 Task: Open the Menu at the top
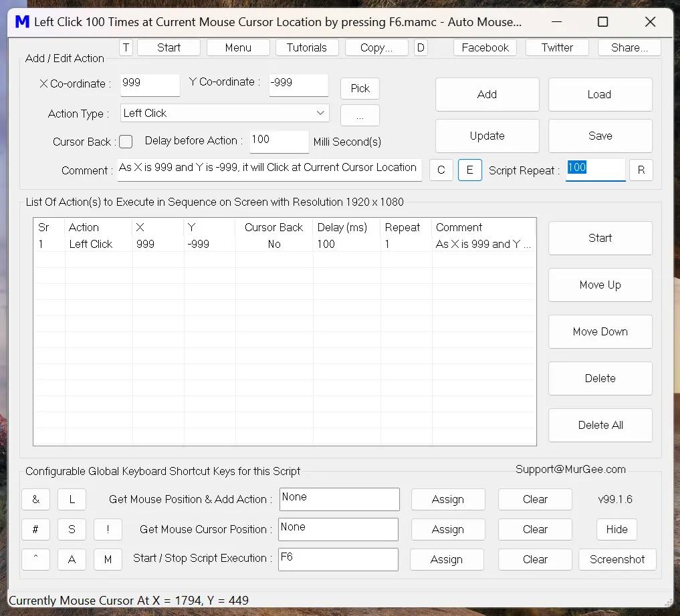(238, 47)
